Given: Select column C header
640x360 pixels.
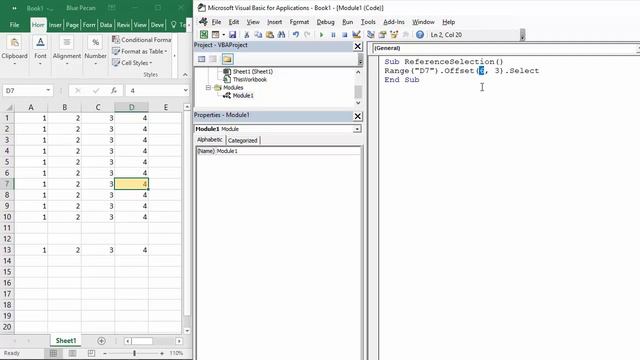Looking at the screenshot, I should click(98, 107).
